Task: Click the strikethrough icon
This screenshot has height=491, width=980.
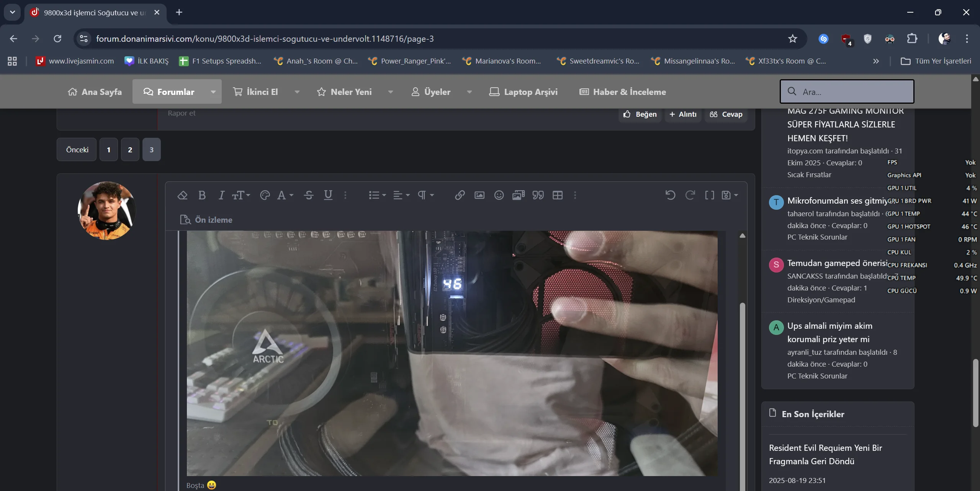Action: [x=309, y=195]
